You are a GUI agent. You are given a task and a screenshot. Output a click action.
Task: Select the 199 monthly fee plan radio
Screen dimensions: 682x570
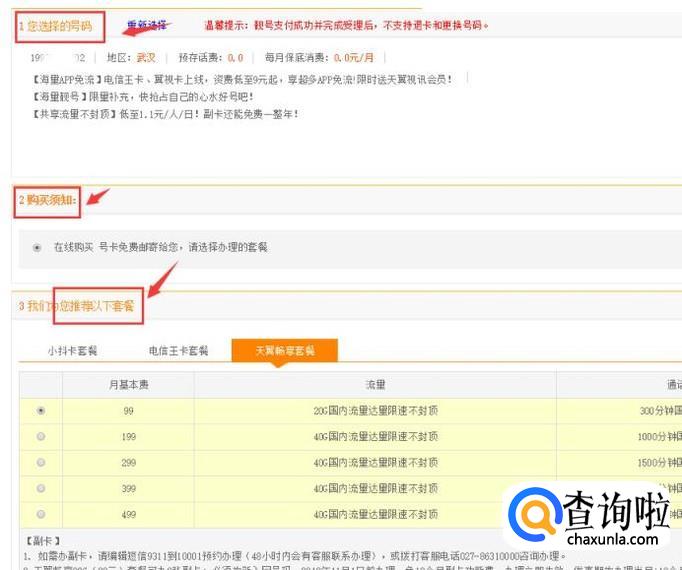click(41, 436)
